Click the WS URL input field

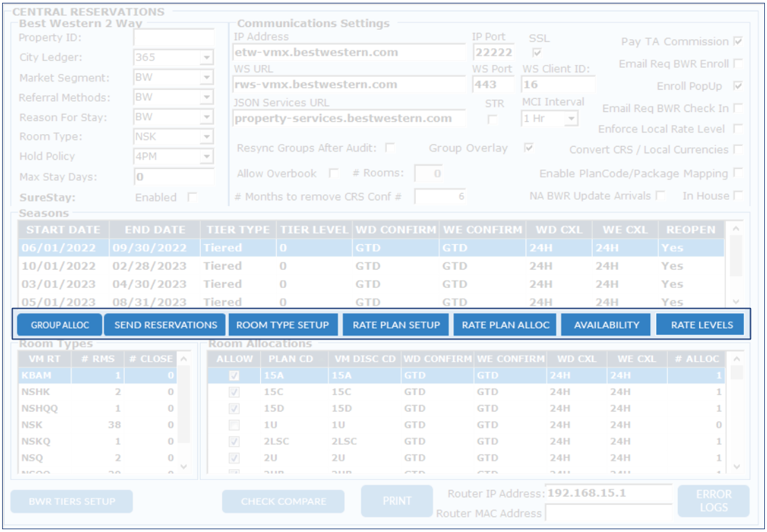click(350, 85)
